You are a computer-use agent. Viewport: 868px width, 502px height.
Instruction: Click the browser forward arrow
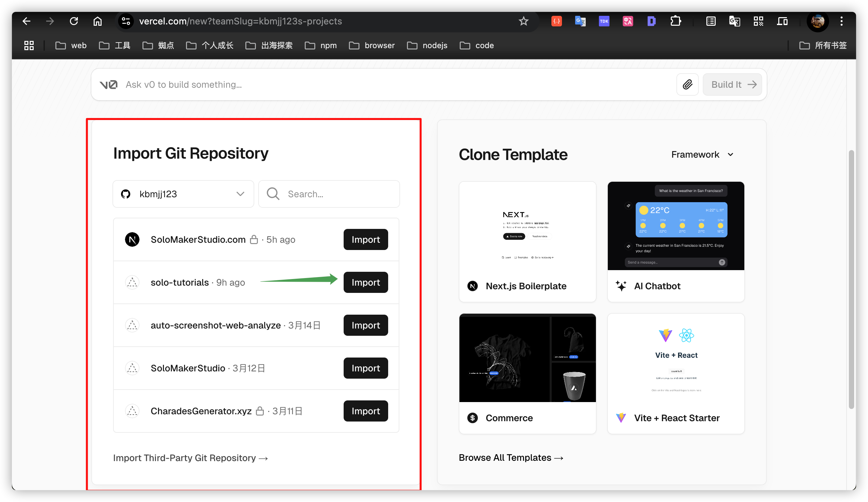coord(50,21)
